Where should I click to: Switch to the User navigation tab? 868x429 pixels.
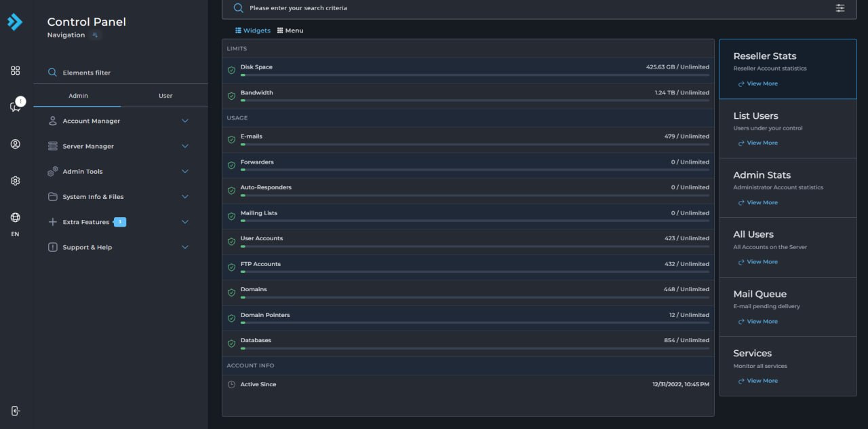[x=165, y=96]
